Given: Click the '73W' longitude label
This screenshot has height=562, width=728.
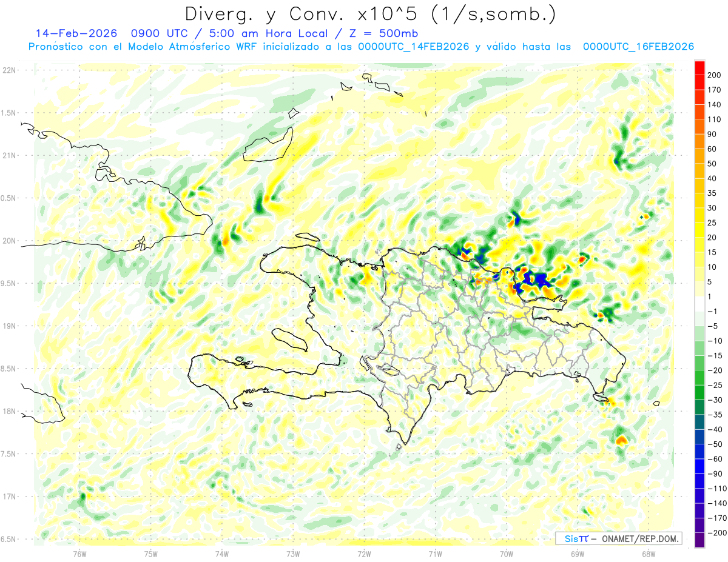Looking at the screenshot, I should (x=293, y=553).
